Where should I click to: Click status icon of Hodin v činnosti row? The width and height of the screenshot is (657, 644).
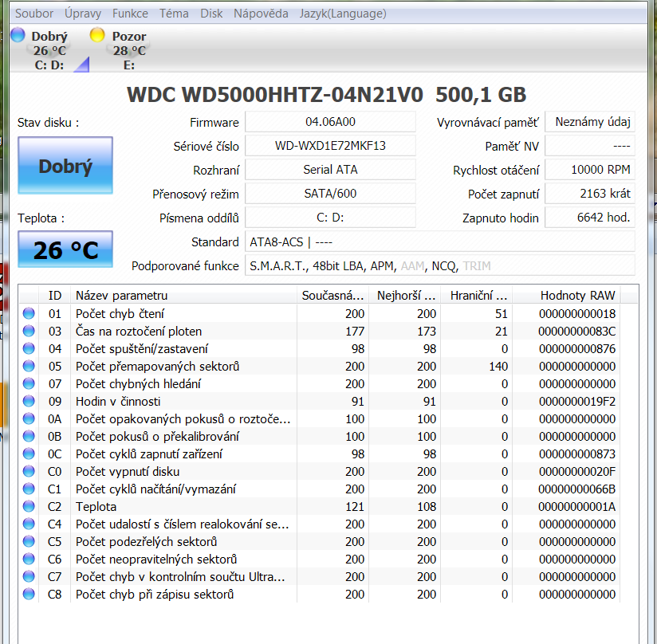click(29, 402)
